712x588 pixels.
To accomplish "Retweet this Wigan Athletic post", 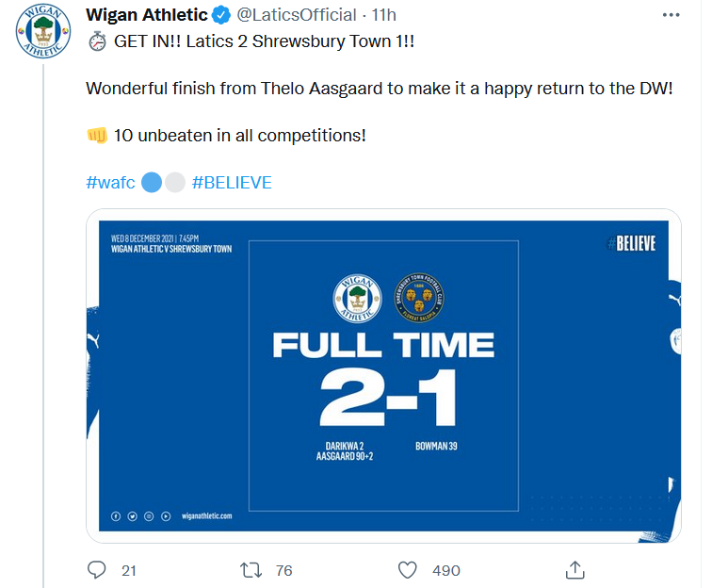I will 251,569.
